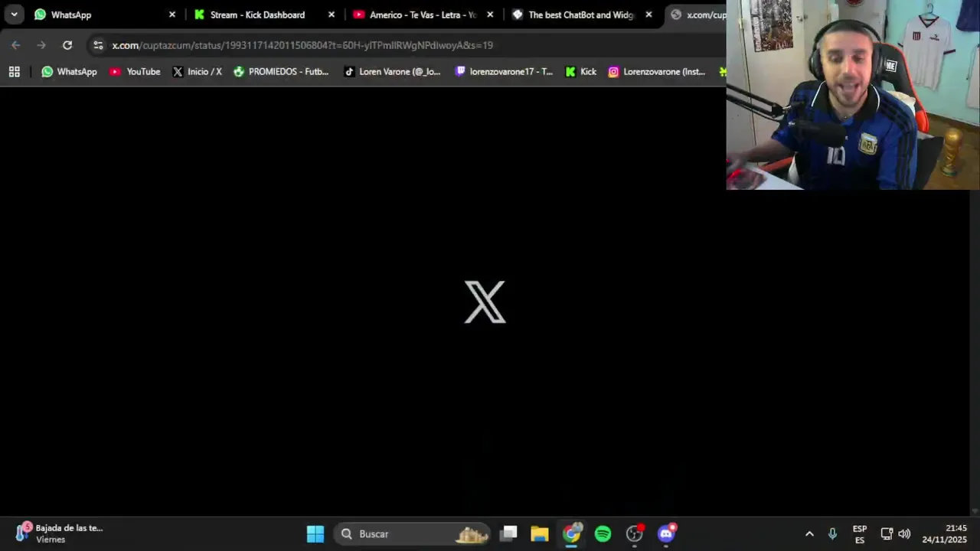Open the WhatsApp bookmark
Viewport: 980px width, 551px height.
(x=70, y=72)
